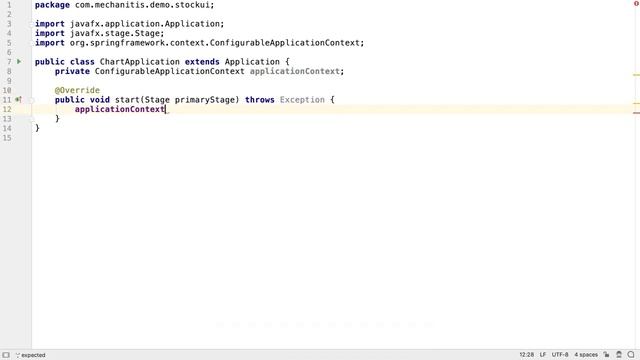
Task: Click javafx.stage.Stage import path
Action: point(115,33)
